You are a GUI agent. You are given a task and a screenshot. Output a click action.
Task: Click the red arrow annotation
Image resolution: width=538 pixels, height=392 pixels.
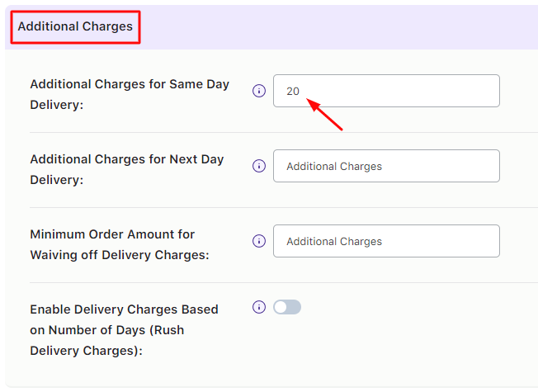tap(325, 116)
